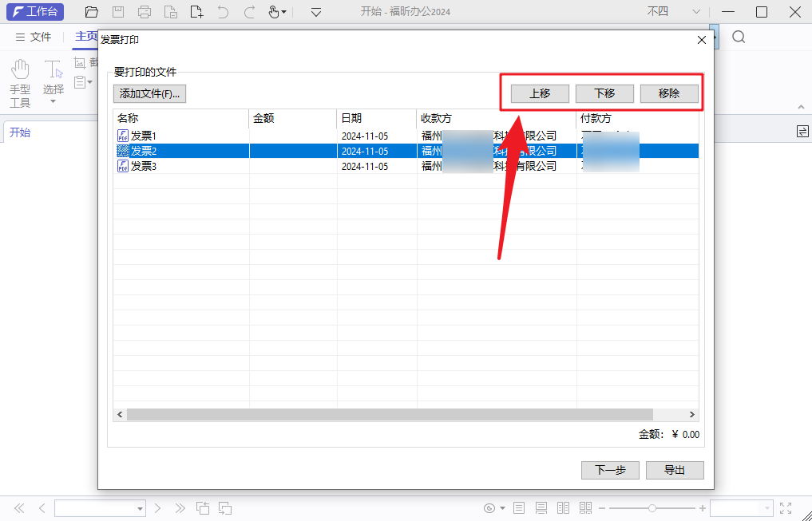
Task: Click the Undo arrow icon
Action: (x=224, y=13)
